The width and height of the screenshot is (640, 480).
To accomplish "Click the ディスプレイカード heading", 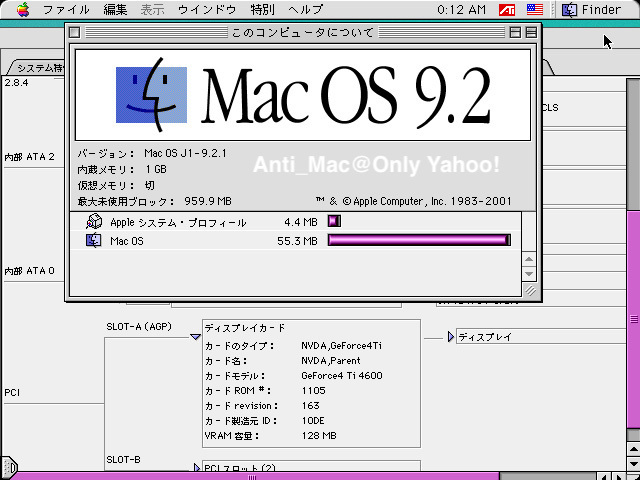I will (244, 328).
